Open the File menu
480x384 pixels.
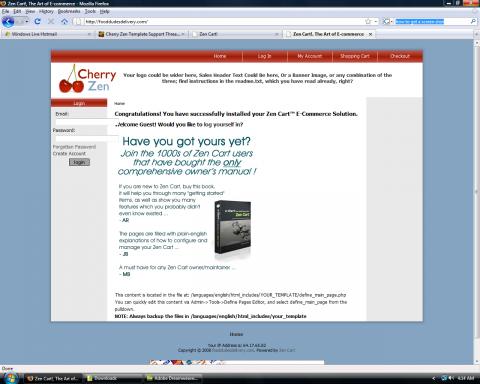point(5,11)
